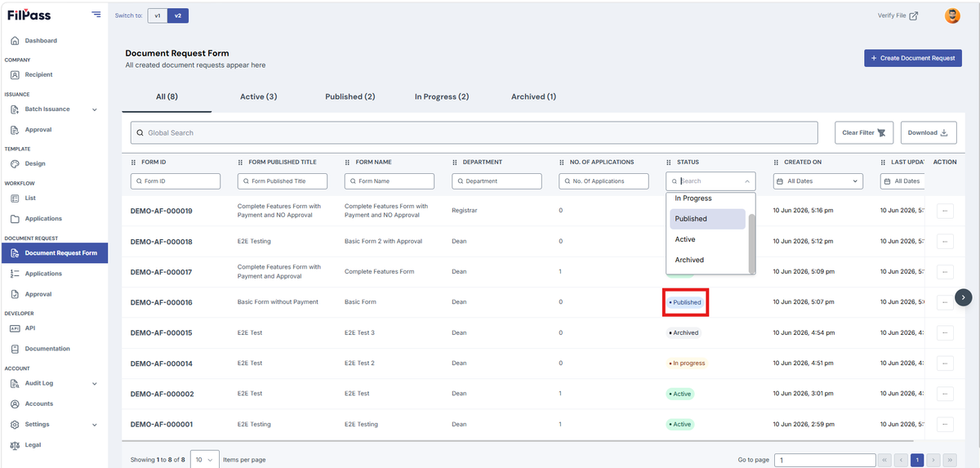Screen dimensions: 980x468
Task: Change the items per page dropdown
Action: pyautogui.click(x=204, y=460)
